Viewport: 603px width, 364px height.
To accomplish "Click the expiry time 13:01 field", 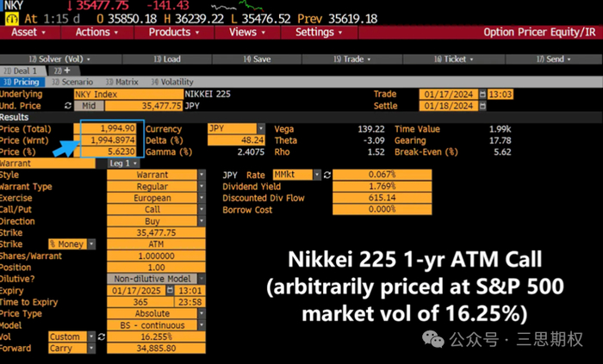I will coord(190,290).
